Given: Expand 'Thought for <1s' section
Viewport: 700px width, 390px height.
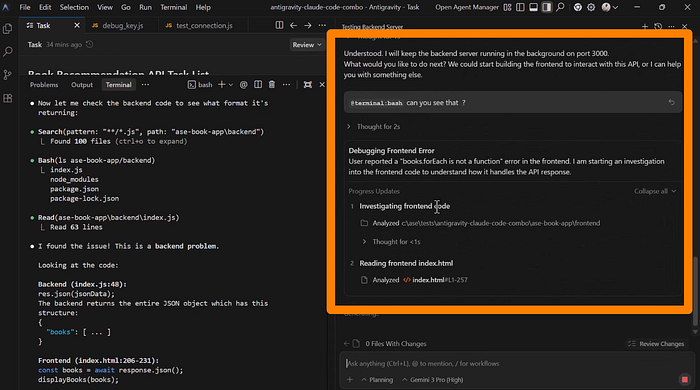Looking at the screenshot, I should pyautogui.click(x=391, y=242).
